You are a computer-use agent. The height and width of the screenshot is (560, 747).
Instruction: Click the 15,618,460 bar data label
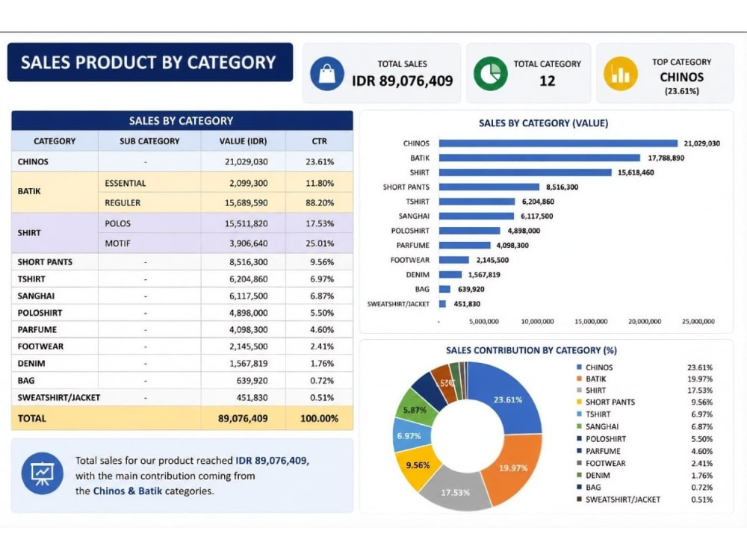pos(636,172)
